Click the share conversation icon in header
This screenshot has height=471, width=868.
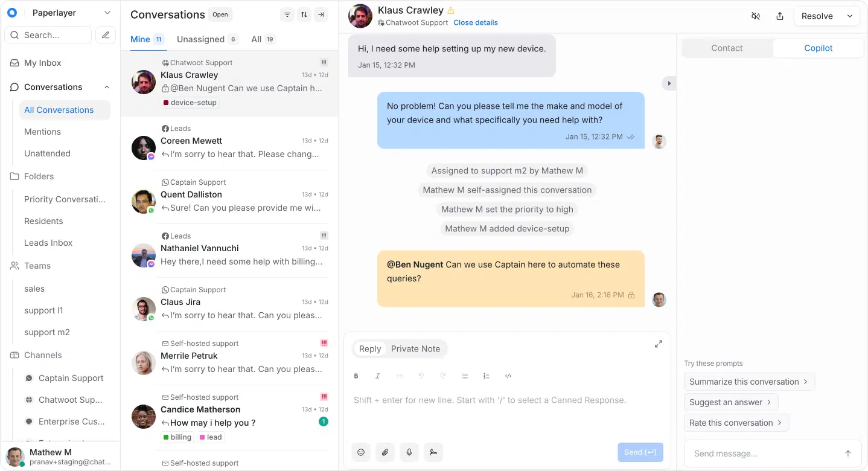coord(780,16)
